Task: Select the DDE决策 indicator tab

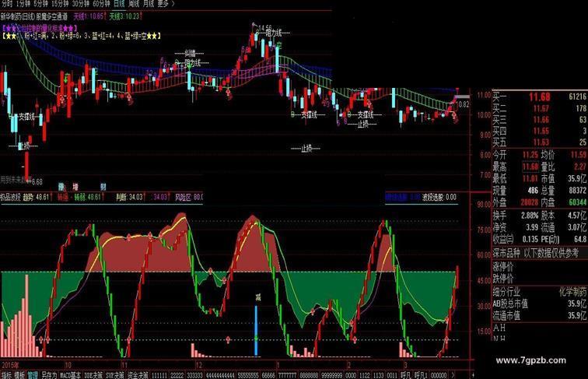Action: click(x=93, y=375)
